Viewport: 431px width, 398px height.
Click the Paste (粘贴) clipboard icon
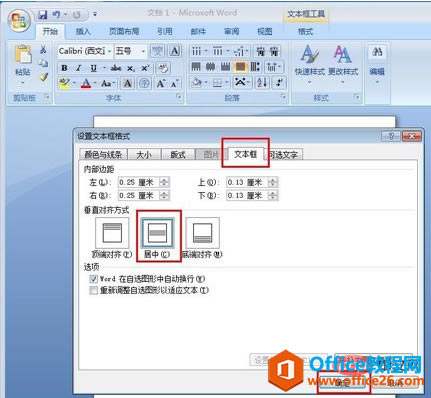pos(23,54)
